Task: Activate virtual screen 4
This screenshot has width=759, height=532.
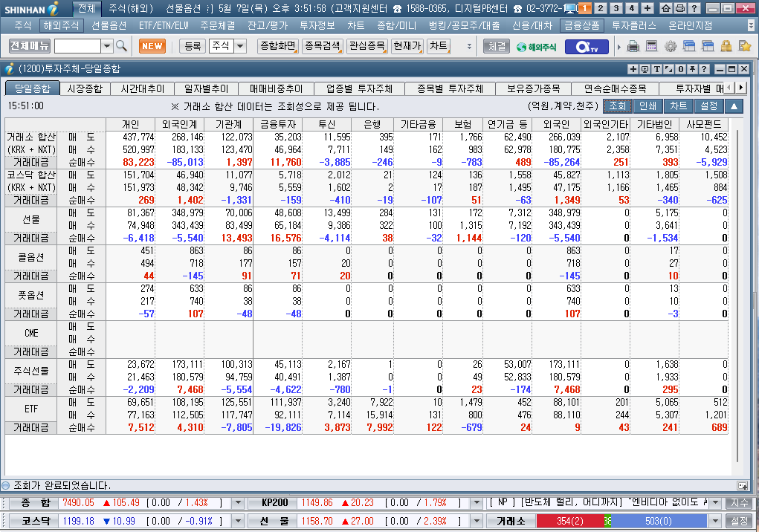Action: pyautogui.click(x=632, y=8)
